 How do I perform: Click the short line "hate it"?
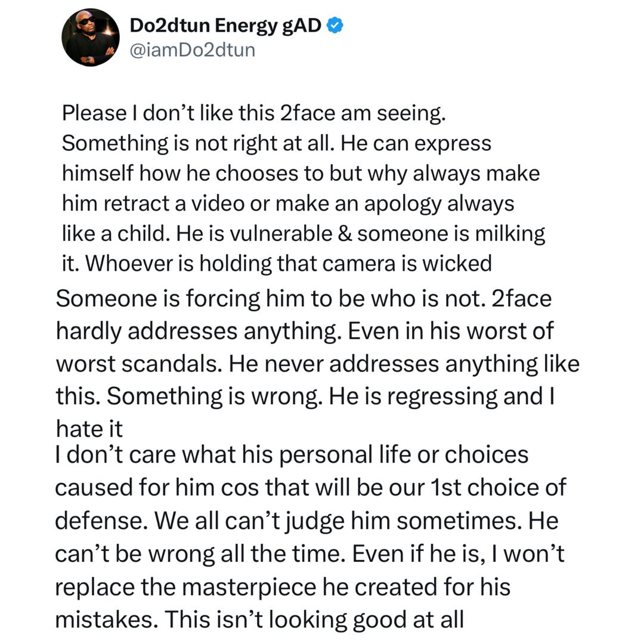[89, 428]
